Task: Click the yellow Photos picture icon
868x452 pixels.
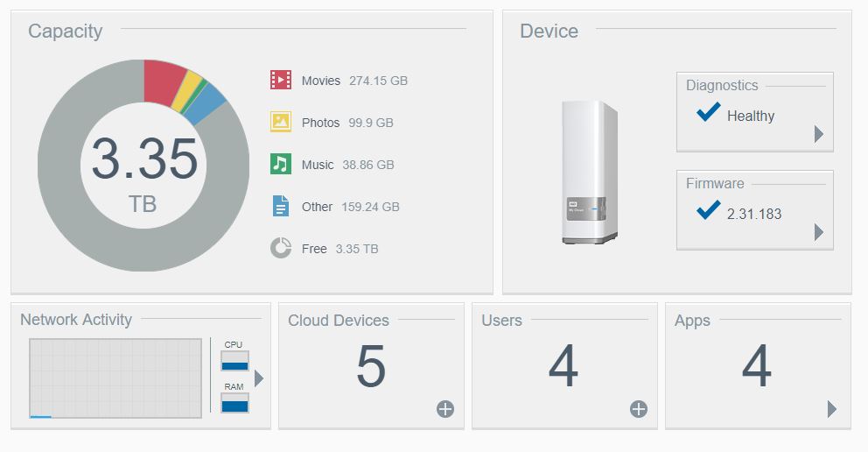Action: click(x=281, y=122)
